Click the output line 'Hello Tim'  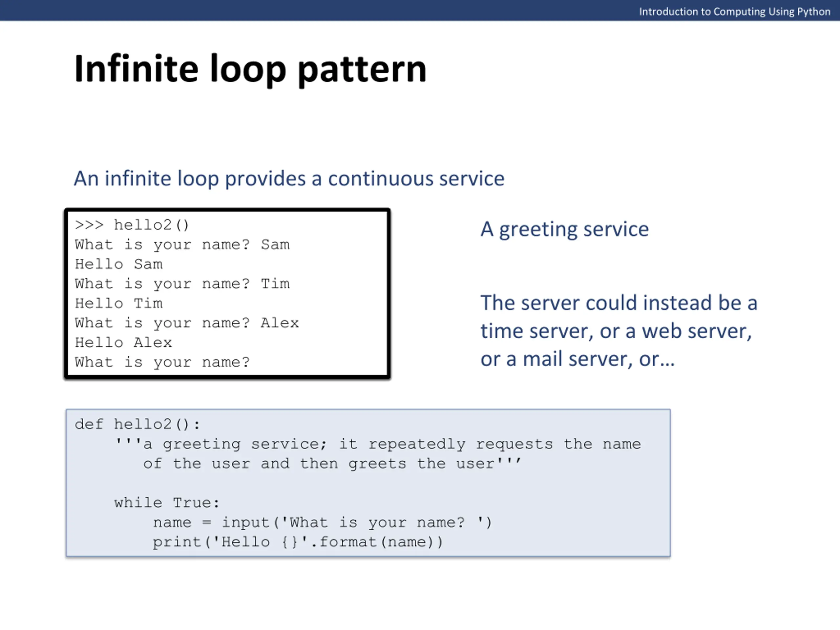118,304
